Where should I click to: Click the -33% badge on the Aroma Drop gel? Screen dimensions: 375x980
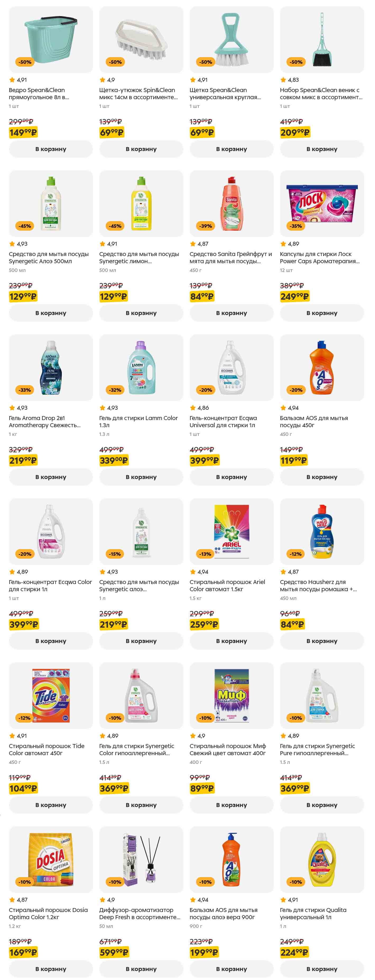coord(25,390)
